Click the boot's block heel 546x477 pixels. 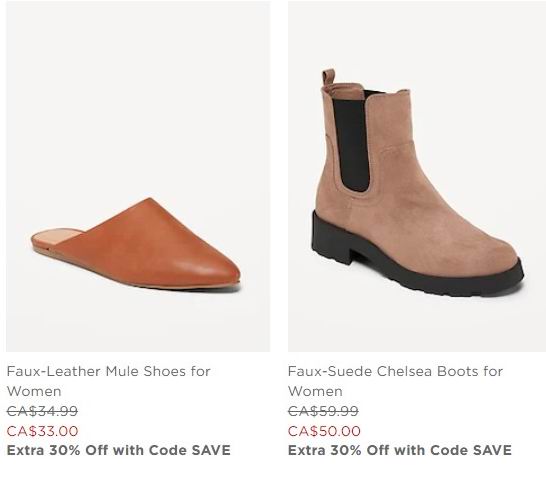(x=332, y=245)
